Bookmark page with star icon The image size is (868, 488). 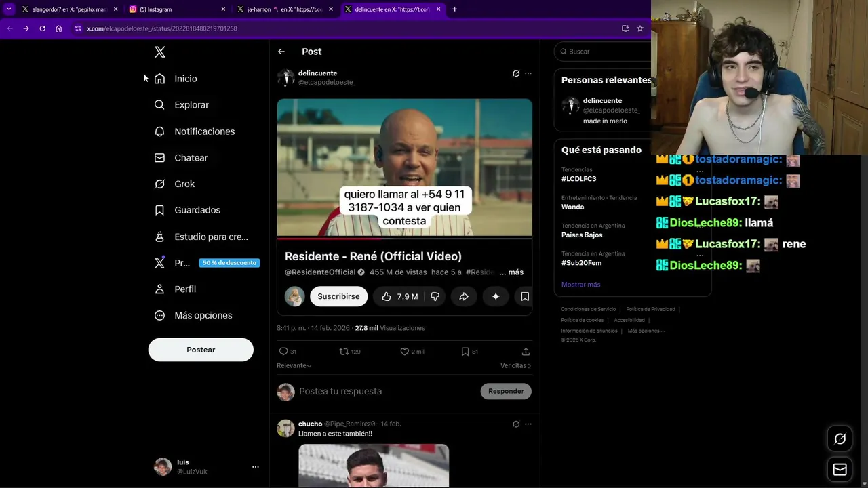(640, 28)
